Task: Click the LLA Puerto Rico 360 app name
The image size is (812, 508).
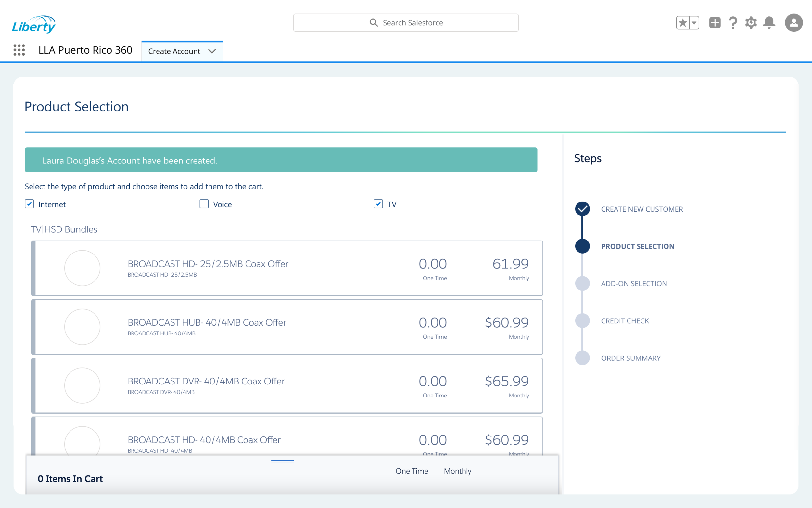Action: click(85, 50)
